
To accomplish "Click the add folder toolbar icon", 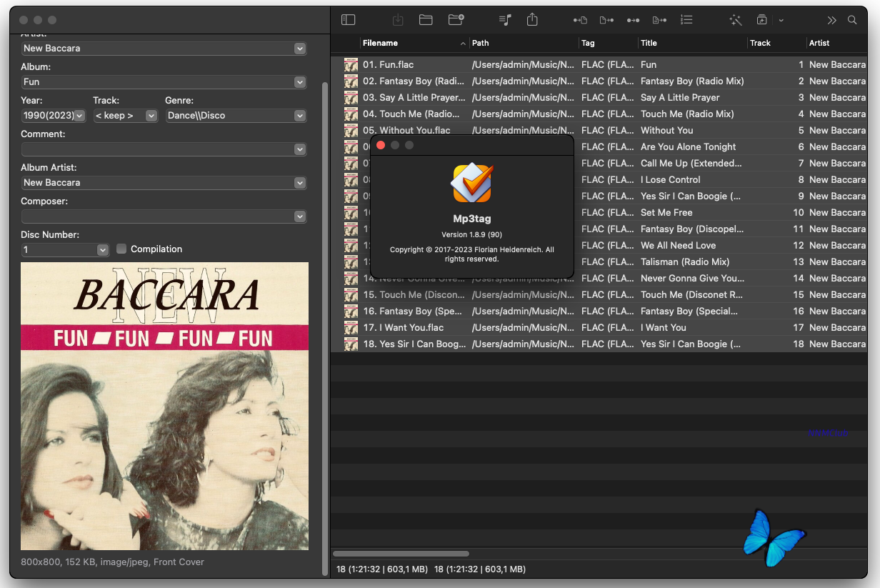I will [456, 20].
